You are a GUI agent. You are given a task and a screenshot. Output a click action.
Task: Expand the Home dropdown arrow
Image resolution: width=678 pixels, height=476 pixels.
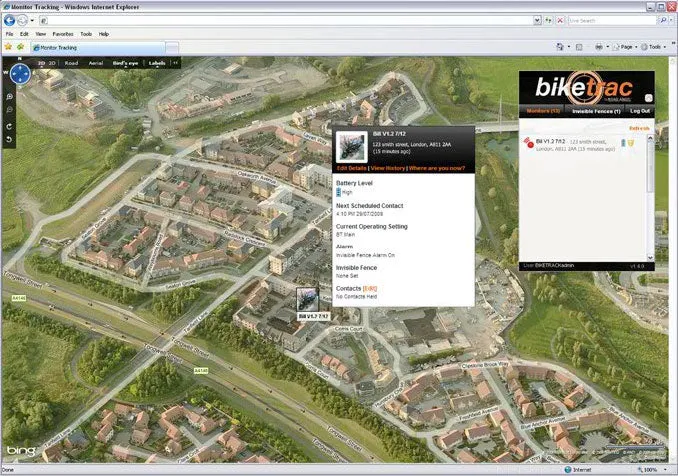(569, 47)
